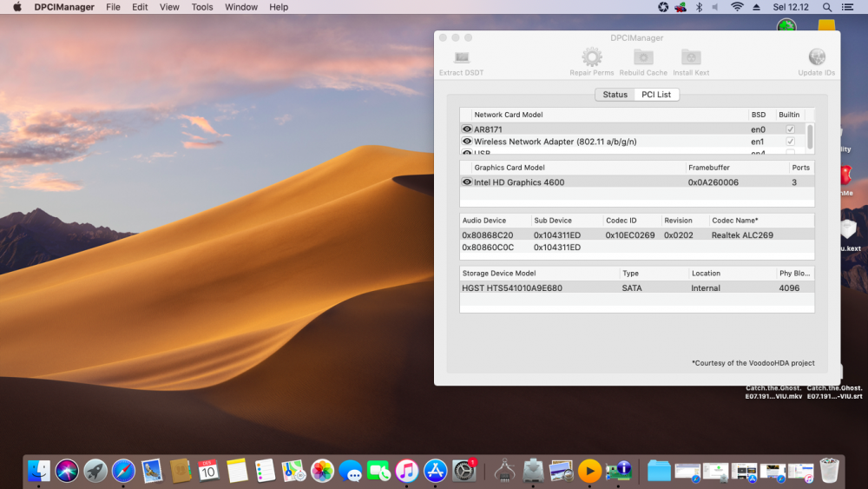This screenshot has width=868, height=489.
Task: Click the Codec ID 0x10EC0269 cell
Action: click(630, 235)
